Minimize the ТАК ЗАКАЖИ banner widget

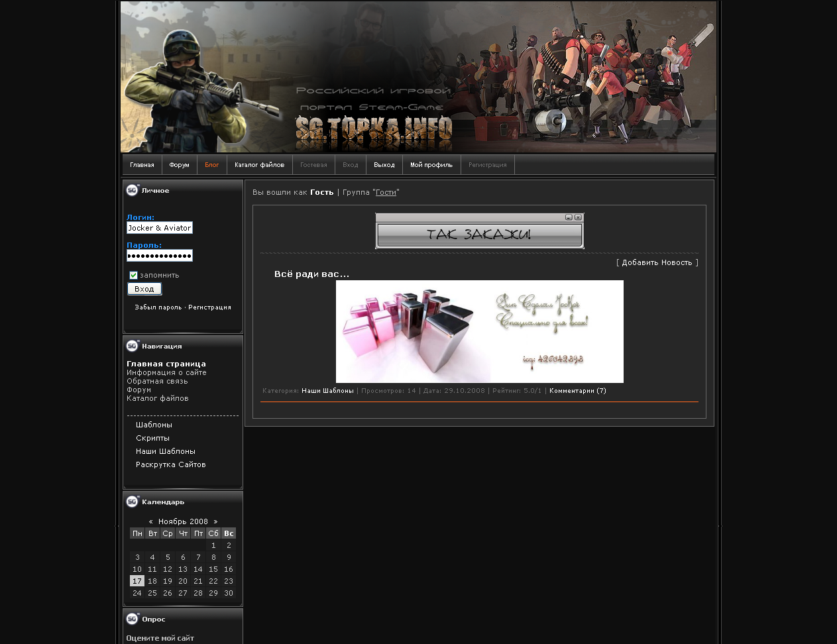569,217
